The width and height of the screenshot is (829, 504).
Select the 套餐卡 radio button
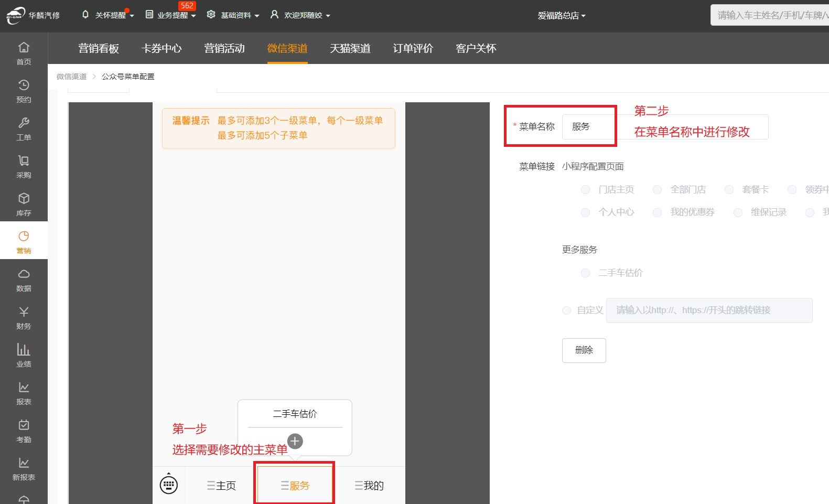click(729, 189)
